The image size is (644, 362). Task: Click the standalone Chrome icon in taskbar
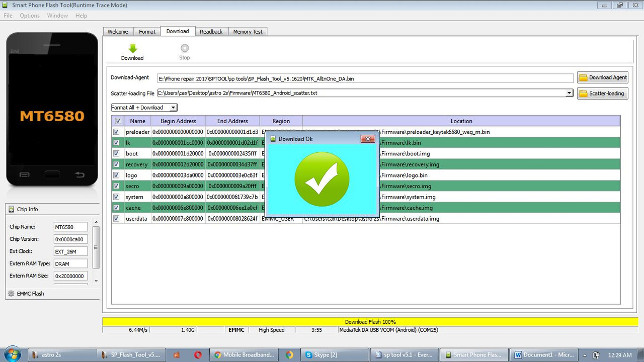pos(289,354)
